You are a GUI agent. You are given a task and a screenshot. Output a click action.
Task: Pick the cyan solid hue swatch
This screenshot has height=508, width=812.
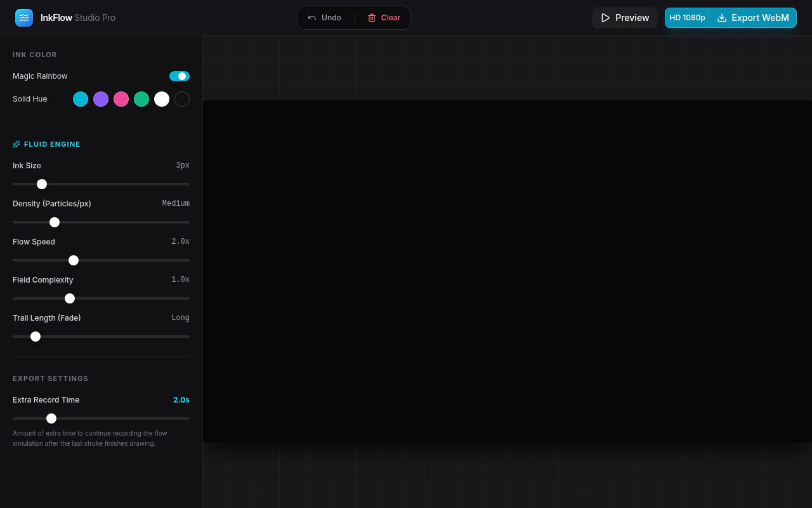[x=81, y=99]
